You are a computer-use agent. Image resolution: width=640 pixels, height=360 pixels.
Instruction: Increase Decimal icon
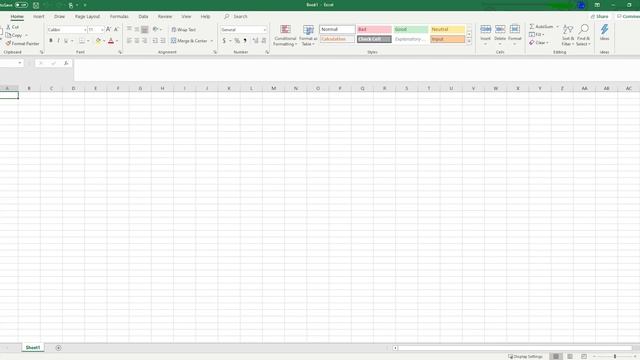[256, 41]
